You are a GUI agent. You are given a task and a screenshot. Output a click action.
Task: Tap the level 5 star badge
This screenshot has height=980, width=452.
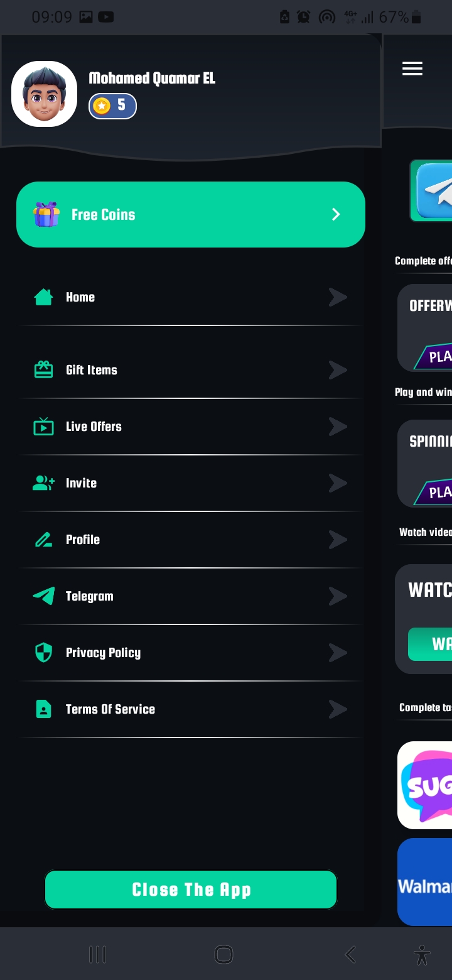(x=112, y=106)
